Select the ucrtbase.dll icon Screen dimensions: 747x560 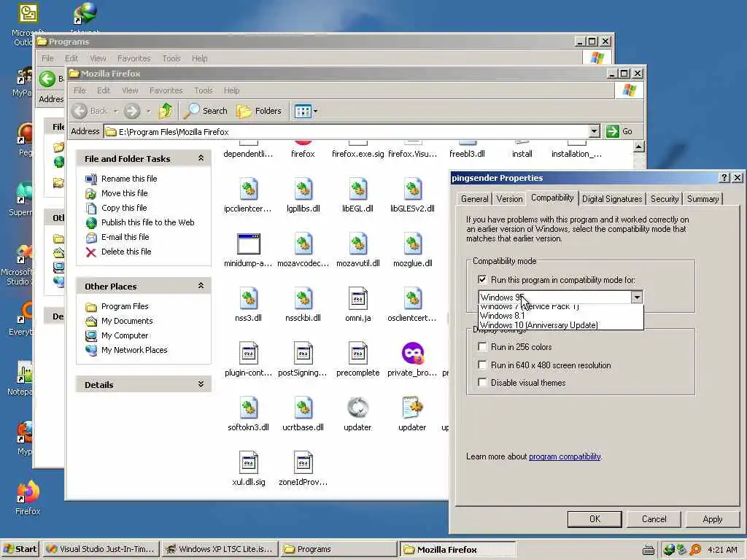point(303,408)
